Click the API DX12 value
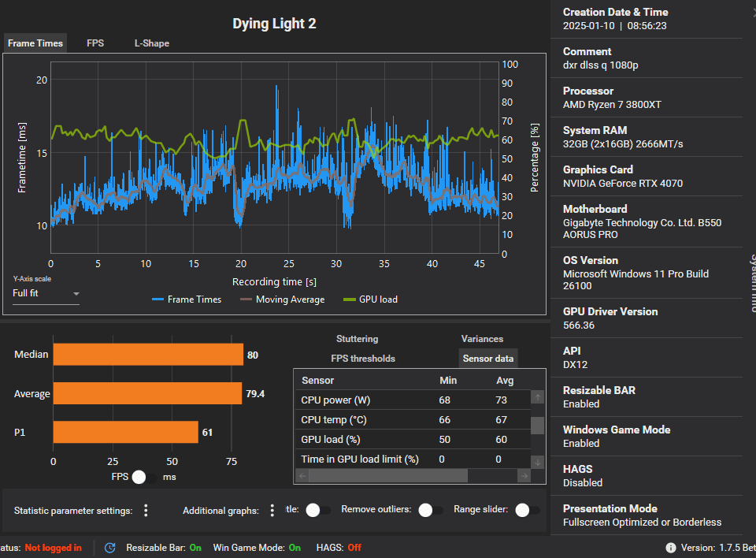 point(575,365)
